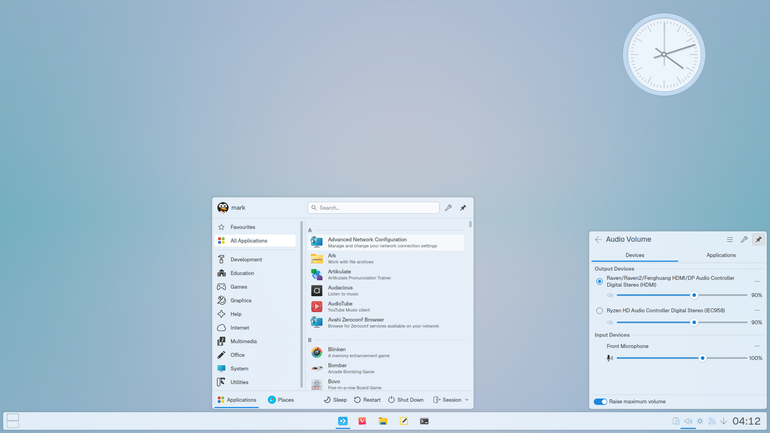770x433 pixels.
Task: Click the HDMI output volume slider
Action: [682, 295]
